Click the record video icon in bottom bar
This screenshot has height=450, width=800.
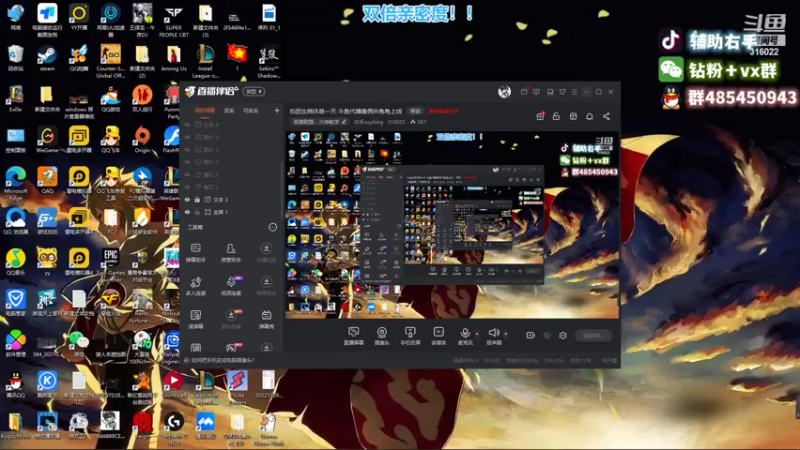[x=531, y=335]
